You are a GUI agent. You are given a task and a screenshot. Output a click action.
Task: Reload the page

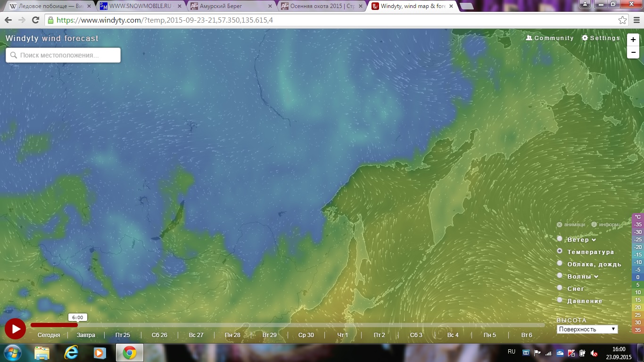tap(35, 20)
